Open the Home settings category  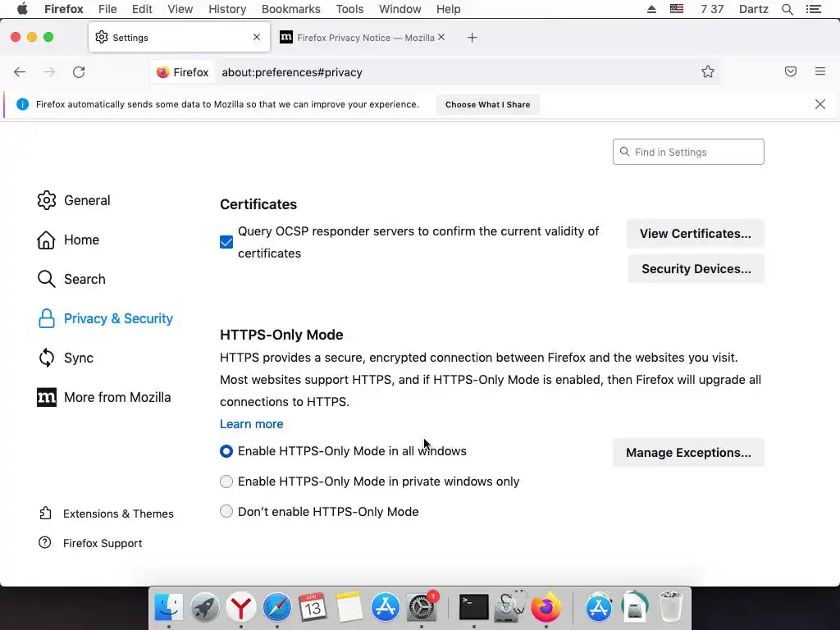click(x=68, y=240)
